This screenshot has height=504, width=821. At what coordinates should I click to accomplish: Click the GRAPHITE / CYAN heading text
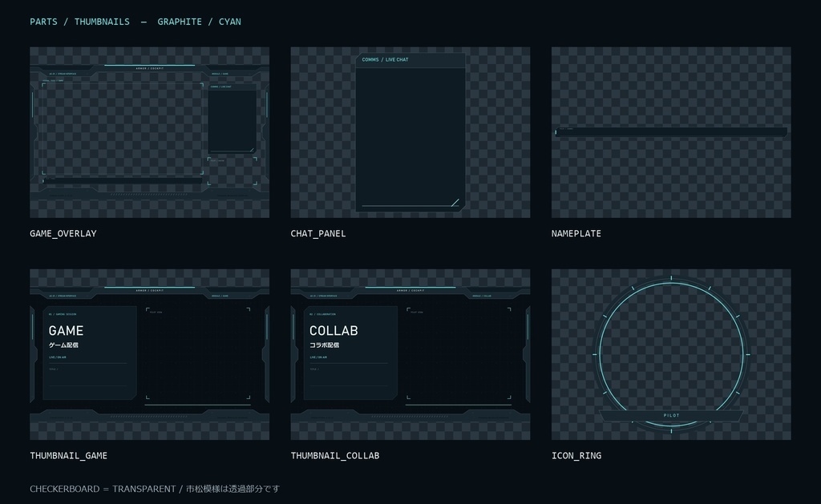point(199,22)
